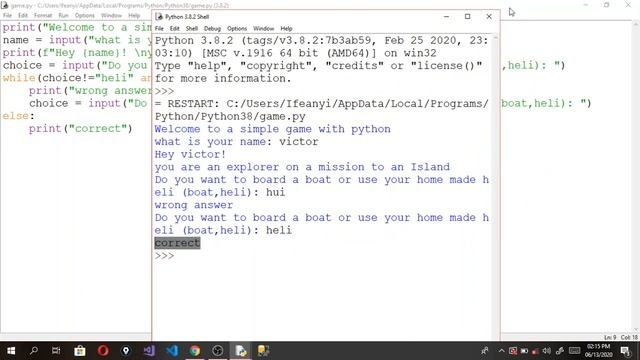Open the File menu in game.py editor
Image resolution: width=640 pixels, height=360 pixels.
[x=7, y=16]
